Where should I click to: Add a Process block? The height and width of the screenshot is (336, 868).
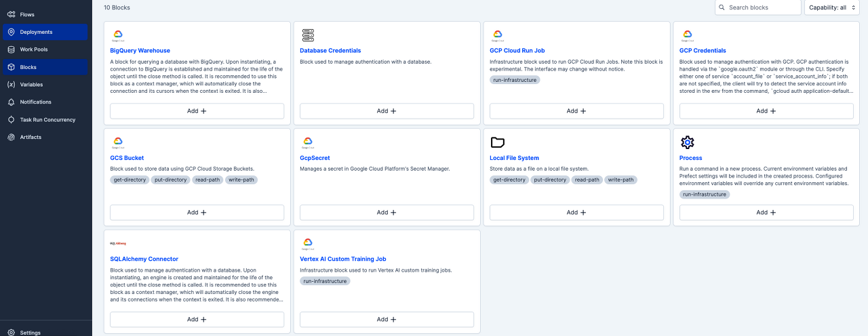pyautogui.click(x=766, y=213)
